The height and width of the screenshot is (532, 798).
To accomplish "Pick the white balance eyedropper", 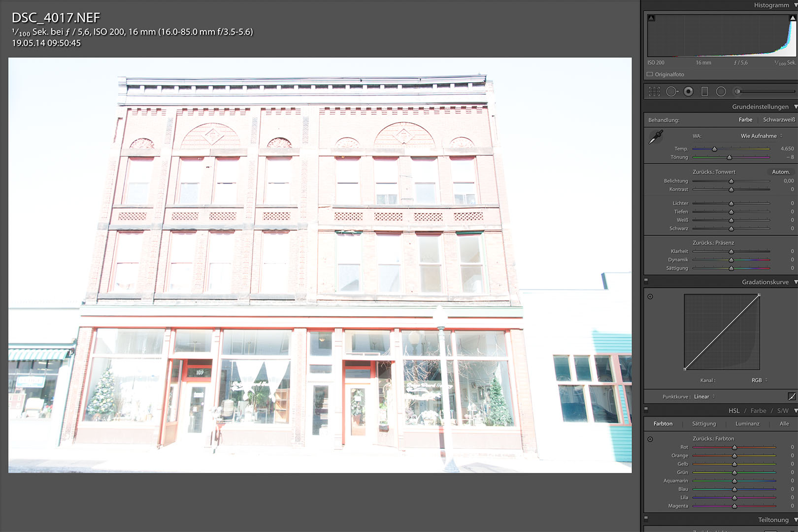I will coord(656,137).
